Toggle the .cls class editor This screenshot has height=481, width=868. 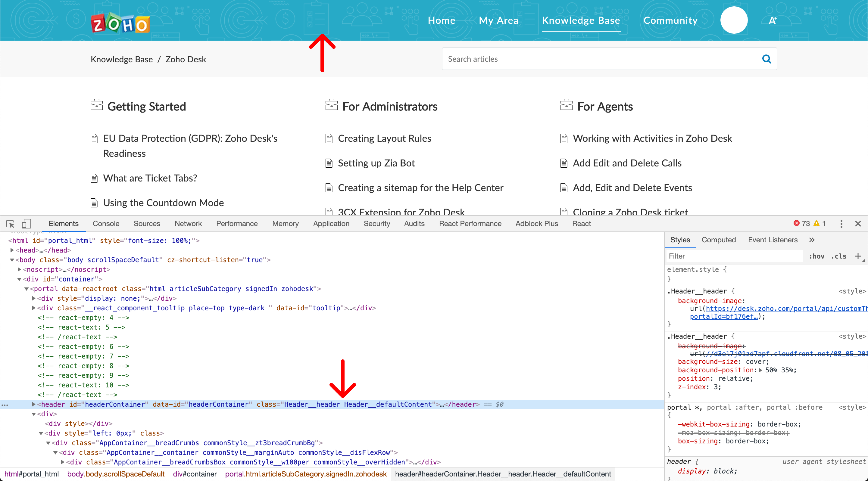coord(838,256)
